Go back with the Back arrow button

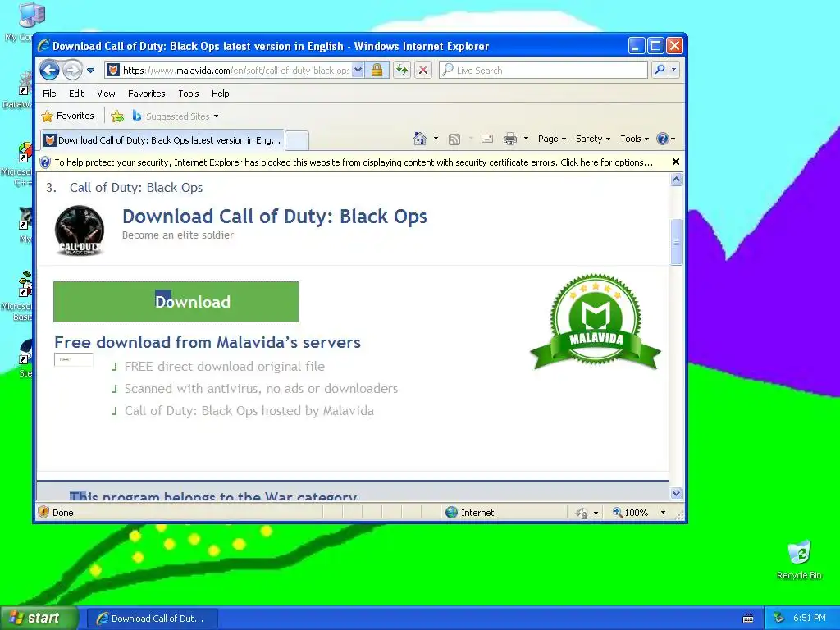pyautogui.click(x=49, y=71)
